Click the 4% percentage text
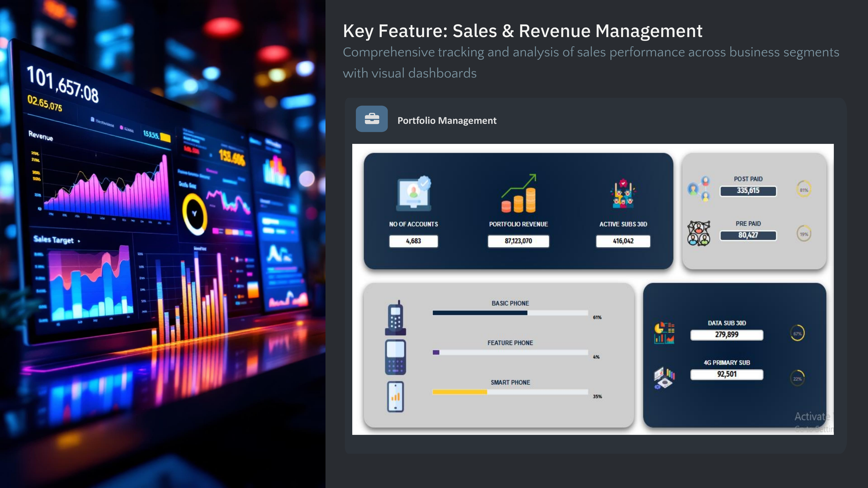This screenshot has height=488, width=868. 596,357
